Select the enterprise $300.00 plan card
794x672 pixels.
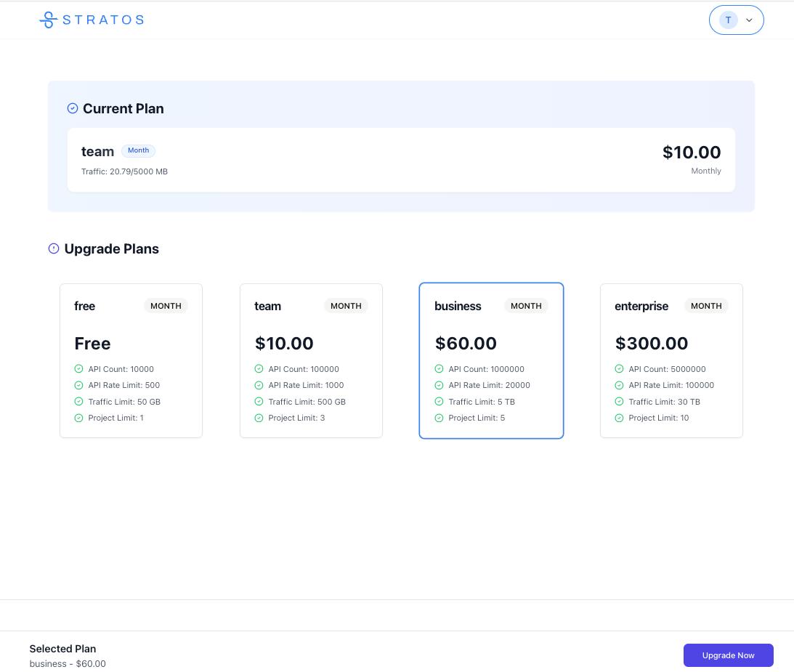click(671, 360)
